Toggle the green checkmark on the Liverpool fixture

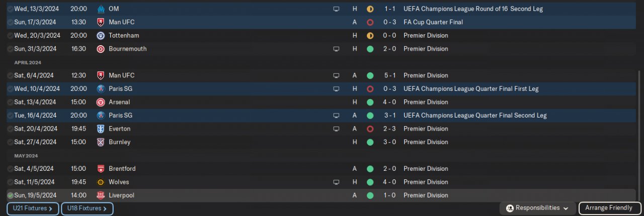click(x=10, y=195)
